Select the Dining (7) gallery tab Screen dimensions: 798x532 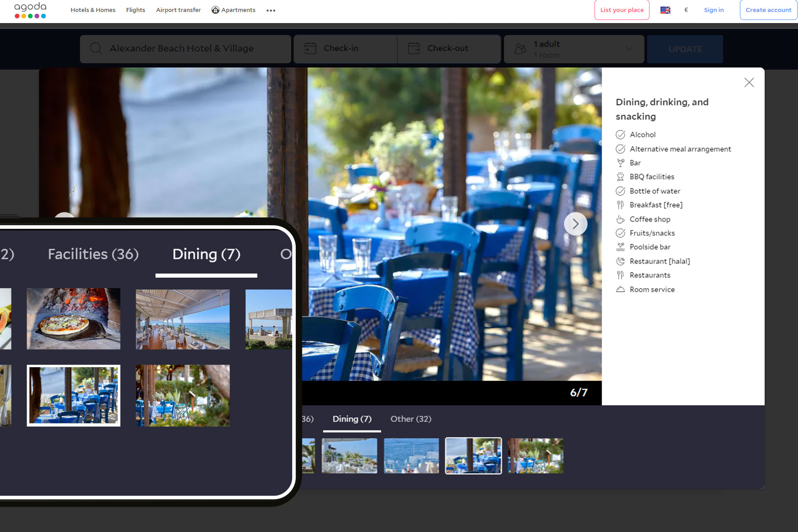352,419
